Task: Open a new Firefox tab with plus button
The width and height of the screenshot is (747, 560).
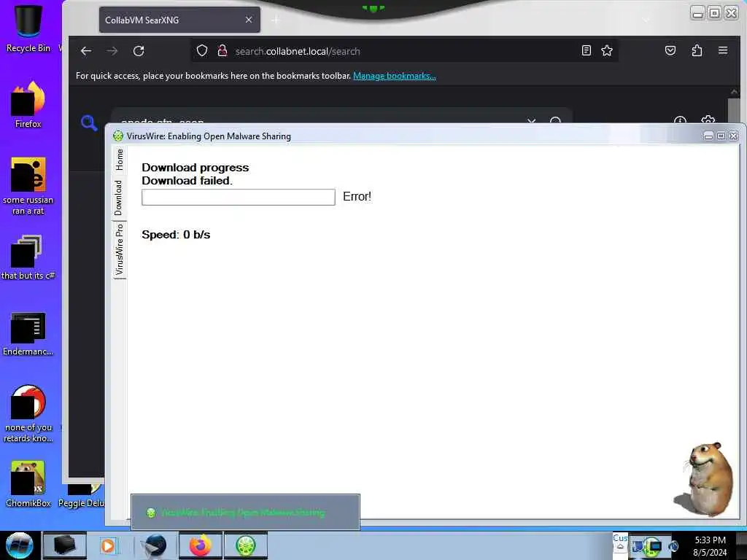Action: [276, 20]
